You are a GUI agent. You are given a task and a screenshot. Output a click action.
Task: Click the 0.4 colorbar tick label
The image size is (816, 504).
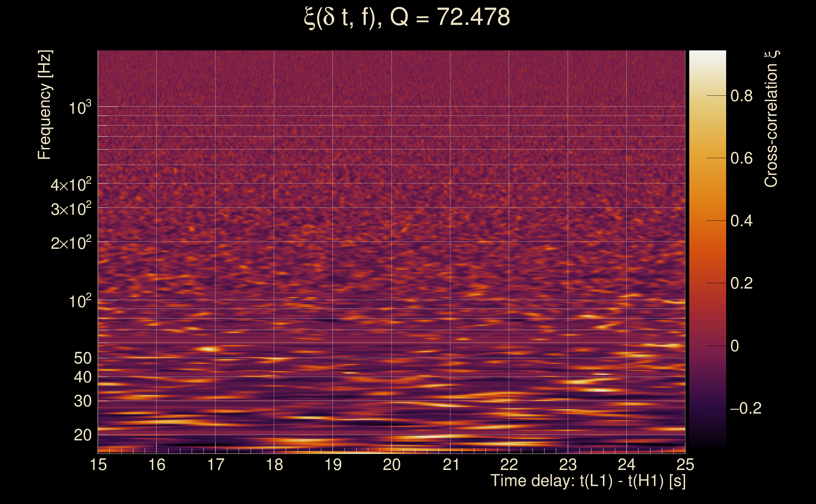741,221
